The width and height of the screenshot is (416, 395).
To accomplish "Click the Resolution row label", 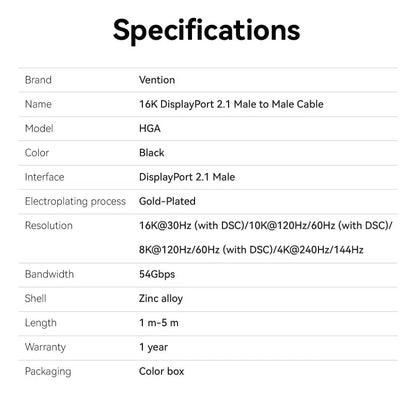I will (x=49, y=226).
